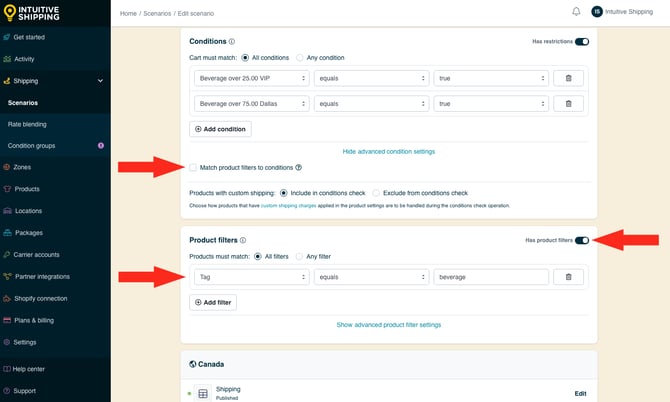
Task: Click the Intuitive Shipping logo
Action: [x=31, y=13]
